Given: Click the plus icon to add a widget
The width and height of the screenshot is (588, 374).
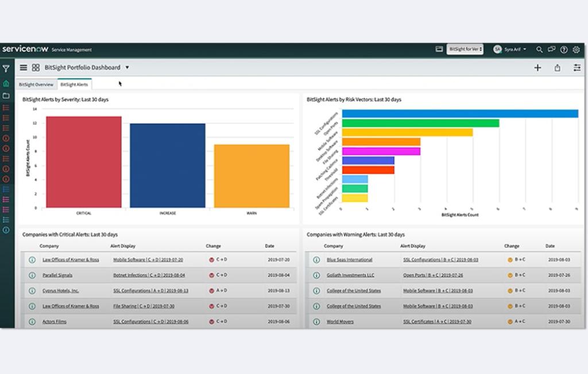Looking at the screenshot, I should [x=537, y=68].
